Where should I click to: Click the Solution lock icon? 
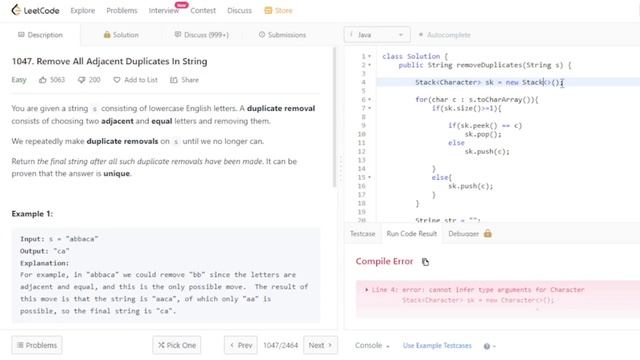point(107,35)
